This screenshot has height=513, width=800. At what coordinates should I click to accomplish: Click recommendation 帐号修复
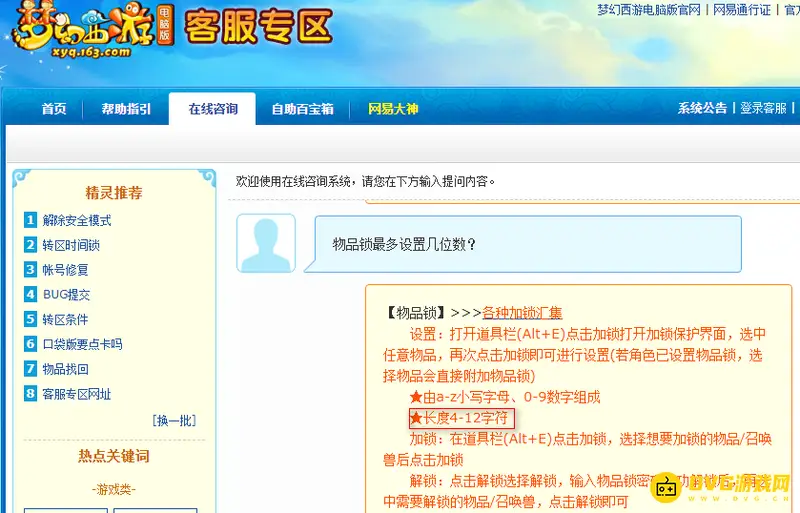click(65, 270)
